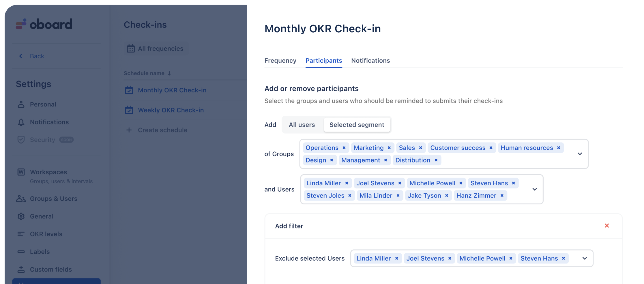The image size is (644, 284).
Task: Open Monthly OKR Check-in schedule
Action: point(172,90)
